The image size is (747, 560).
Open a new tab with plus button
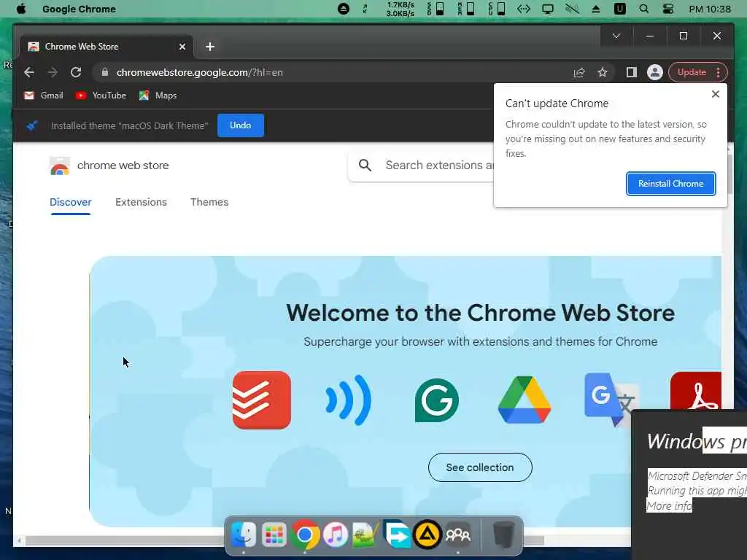[210, 47]
